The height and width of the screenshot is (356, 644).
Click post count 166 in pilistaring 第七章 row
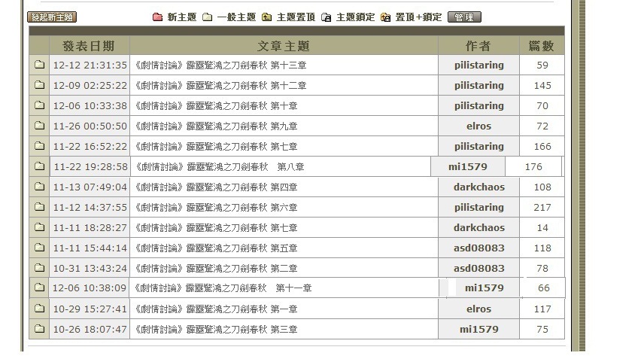click(542, 146)
